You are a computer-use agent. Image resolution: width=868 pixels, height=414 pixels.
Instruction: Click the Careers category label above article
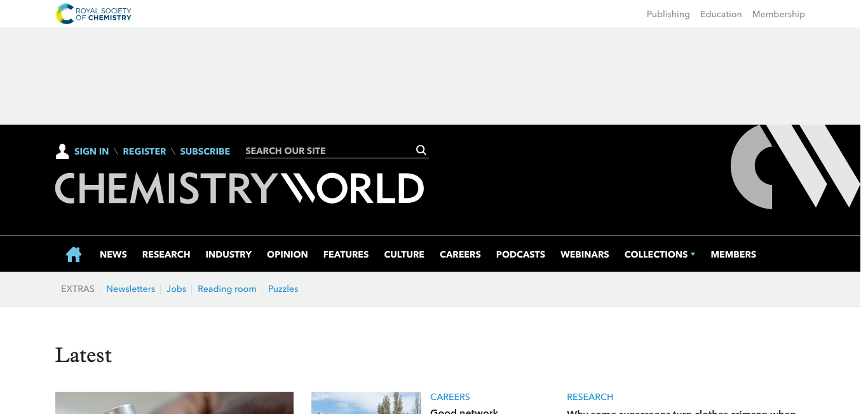coord(450,397)
